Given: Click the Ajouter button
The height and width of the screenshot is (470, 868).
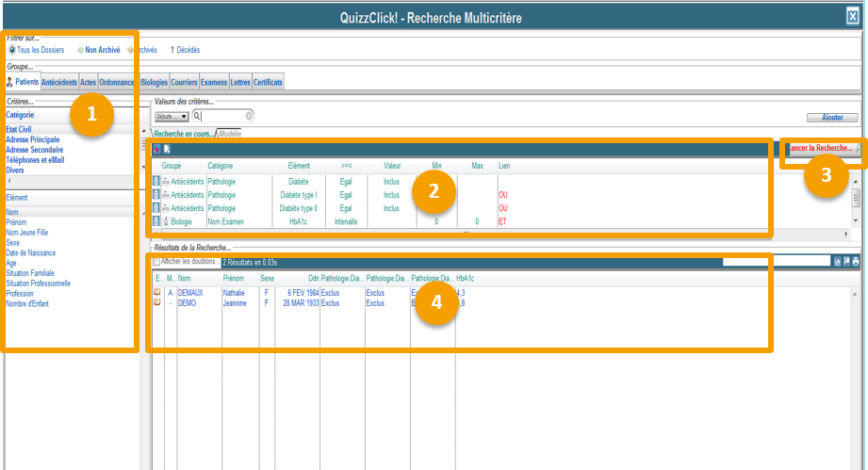Looking at the screenshot, I should pos(832,118).
